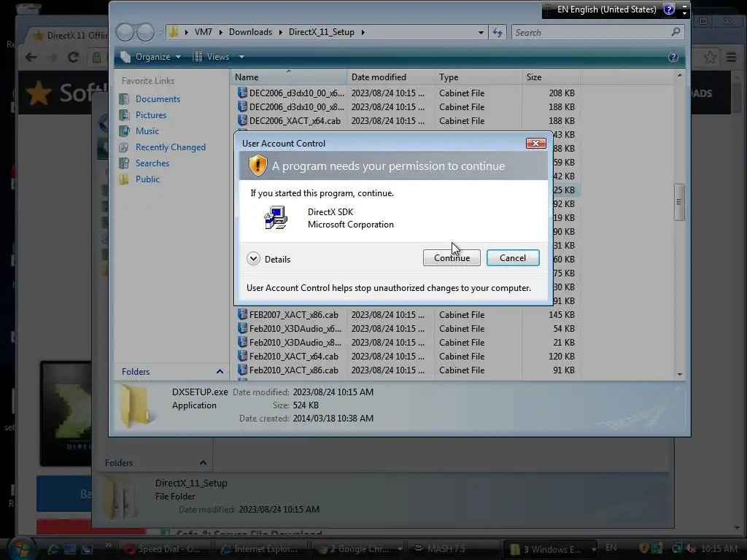Click the address bar refresh button
This screenshot has height=560, width=747.
tap(498, 32)
